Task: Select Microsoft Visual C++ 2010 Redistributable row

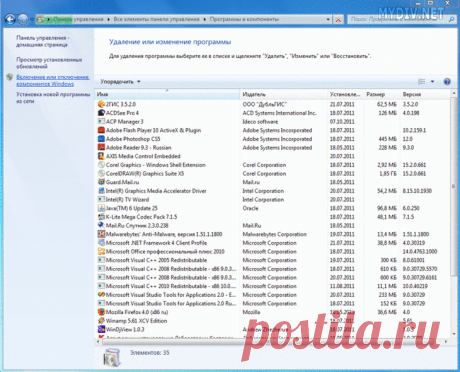Action: click(x=273, y=286)
